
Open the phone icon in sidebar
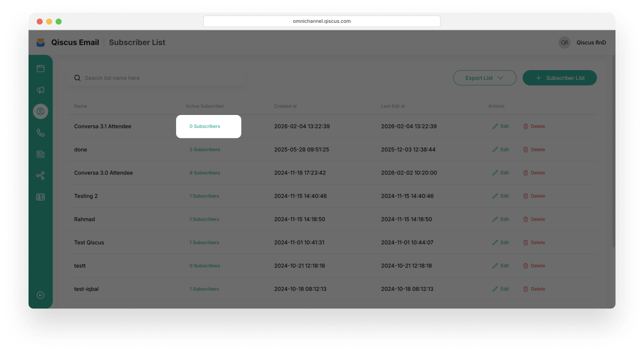tap(40, 133)
